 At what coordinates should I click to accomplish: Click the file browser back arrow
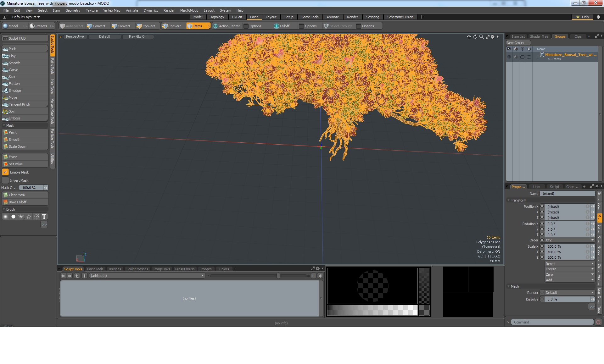point(63,276)
